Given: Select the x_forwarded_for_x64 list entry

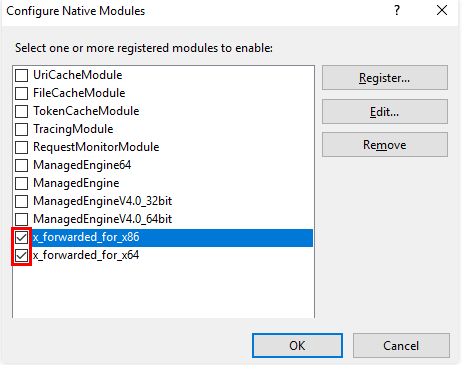Looking at the screenshot, I should pyautogui.click(x=163, y=255).
